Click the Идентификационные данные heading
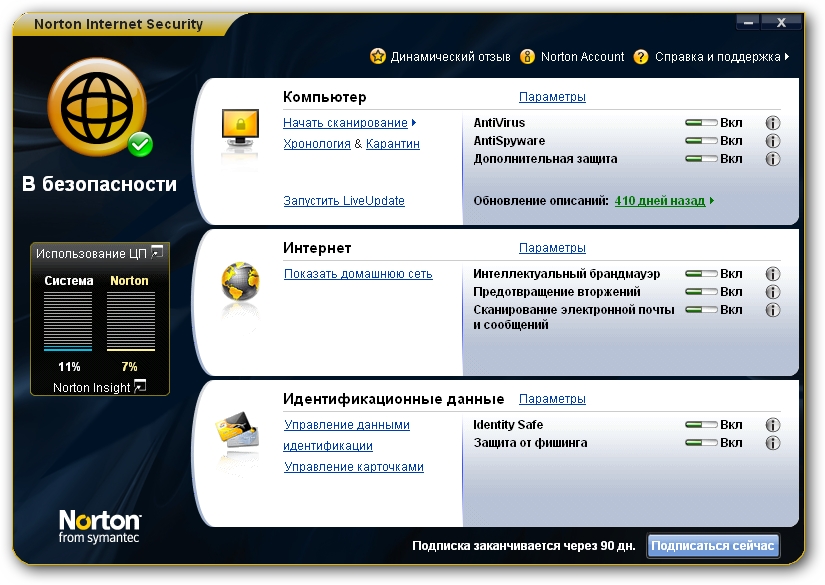This screenshot has width=825, height=585. pos(394,399)
